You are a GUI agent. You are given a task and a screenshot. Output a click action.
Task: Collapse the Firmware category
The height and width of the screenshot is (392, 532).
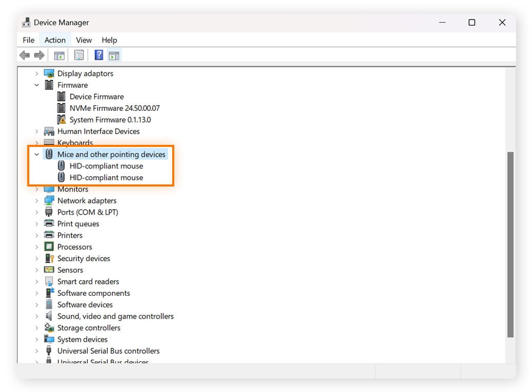point(37,85)
